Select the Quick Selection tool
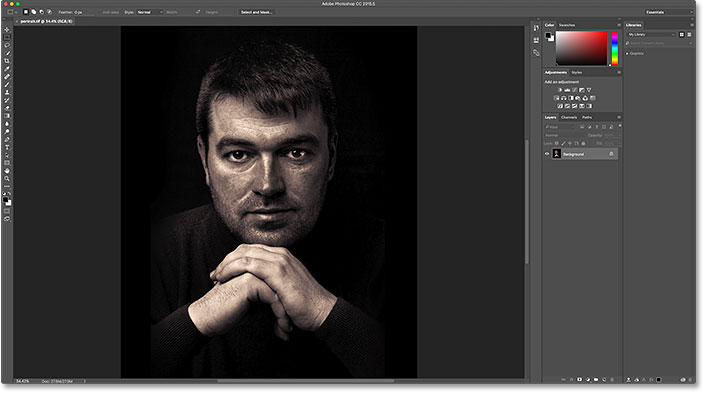The width and height of the screenshot is (704, 393). [7, 53]
